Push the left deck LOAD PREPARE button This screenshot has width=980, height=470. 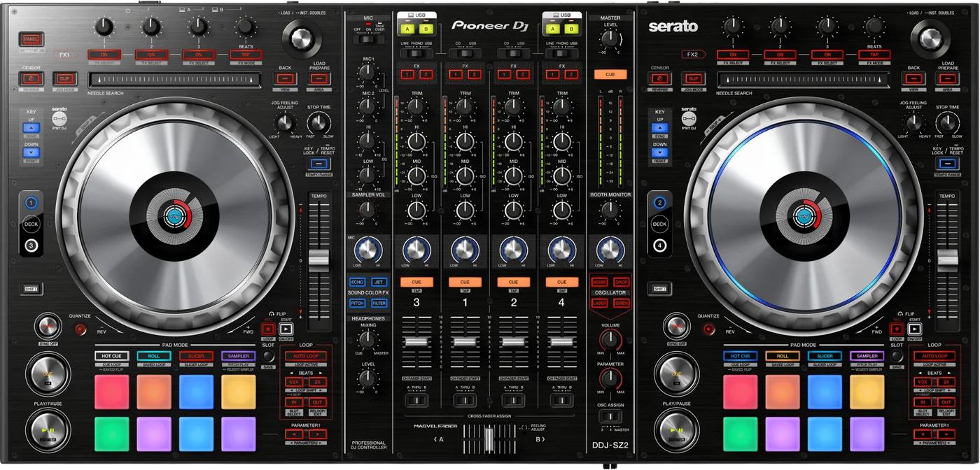318,79
